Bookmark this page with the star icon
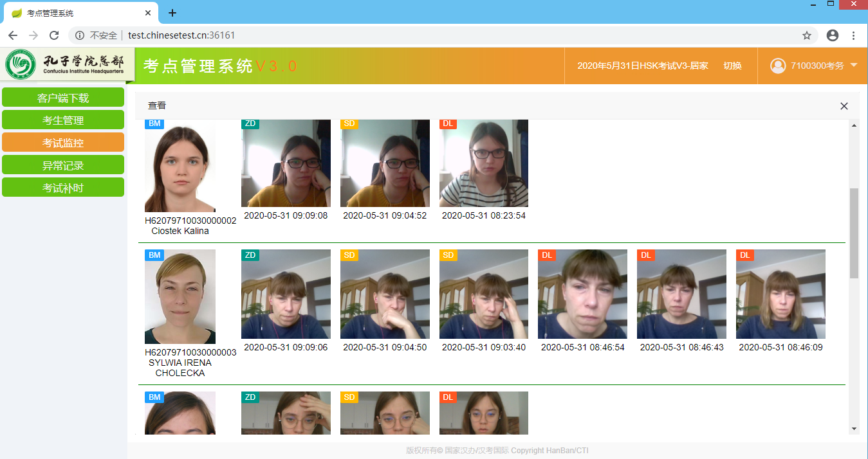Screen dimensions: 868x459 tap(807, 35)
